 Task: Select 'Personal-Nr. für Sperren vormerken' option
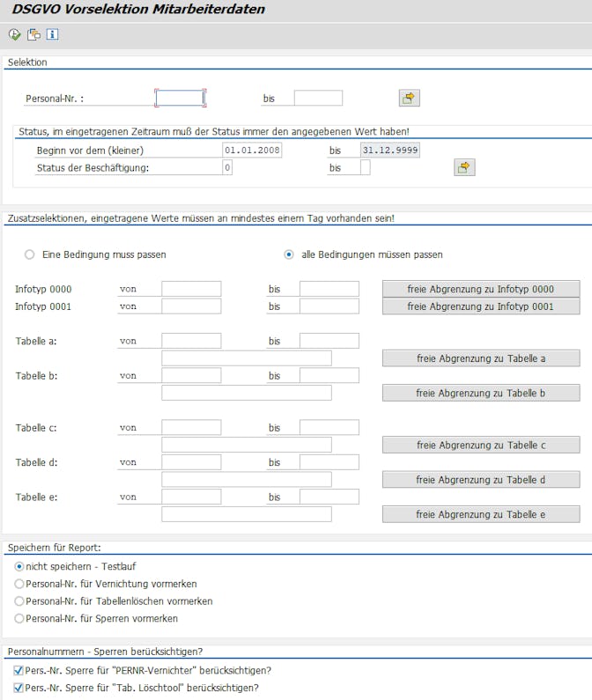tap(19, 619)
